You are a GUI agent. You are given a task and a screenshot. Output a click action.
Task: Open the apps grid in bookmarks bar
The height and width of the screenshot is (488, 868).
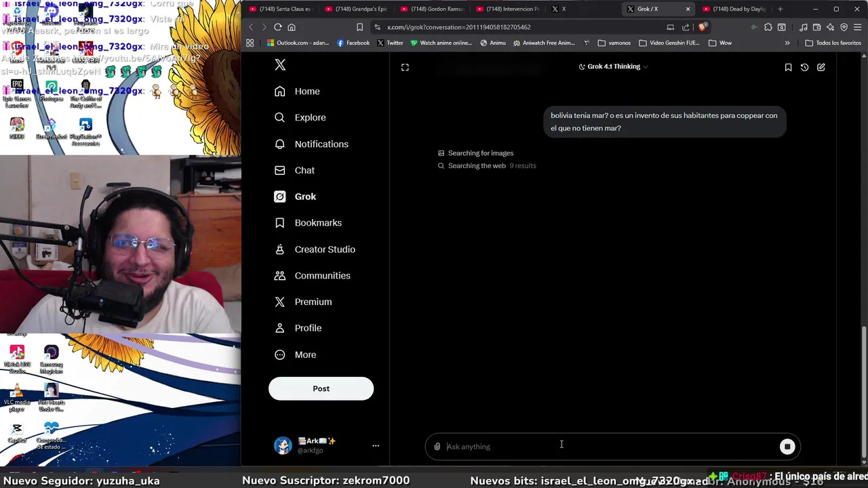[x=250, y=43]
